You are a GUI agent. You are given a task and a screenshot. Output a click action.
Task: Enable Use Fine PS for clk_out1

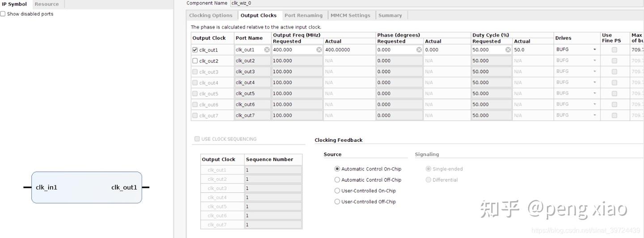614,50
